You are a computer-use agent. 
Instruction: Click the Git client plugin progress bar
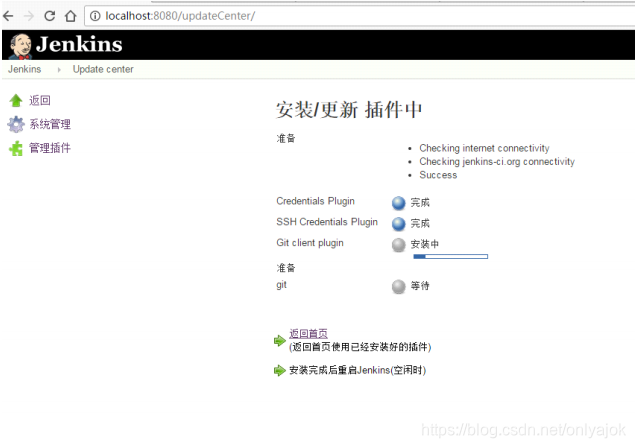450,256
